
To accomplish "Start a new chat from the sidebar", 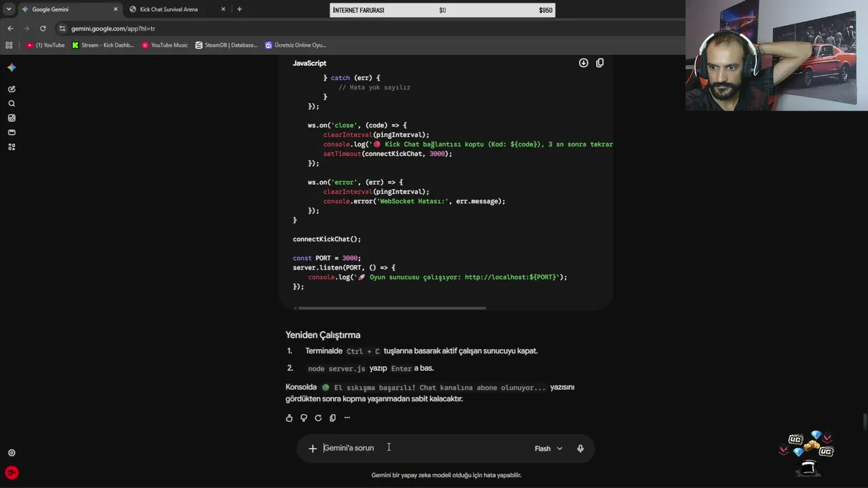I will coord(12,89).
